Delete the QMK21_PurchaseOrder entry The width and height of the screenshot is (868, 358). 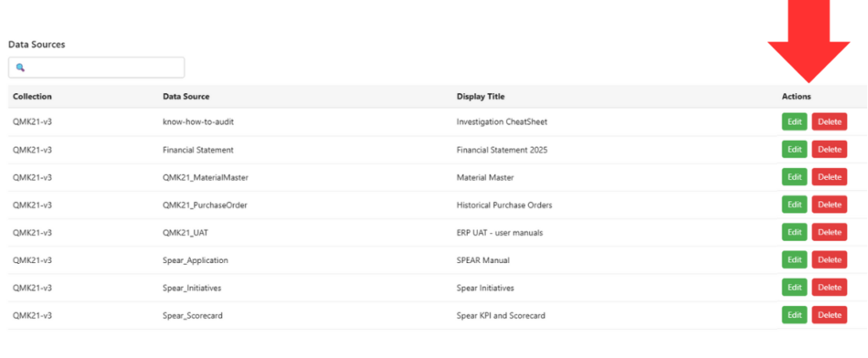pos(829,204)
